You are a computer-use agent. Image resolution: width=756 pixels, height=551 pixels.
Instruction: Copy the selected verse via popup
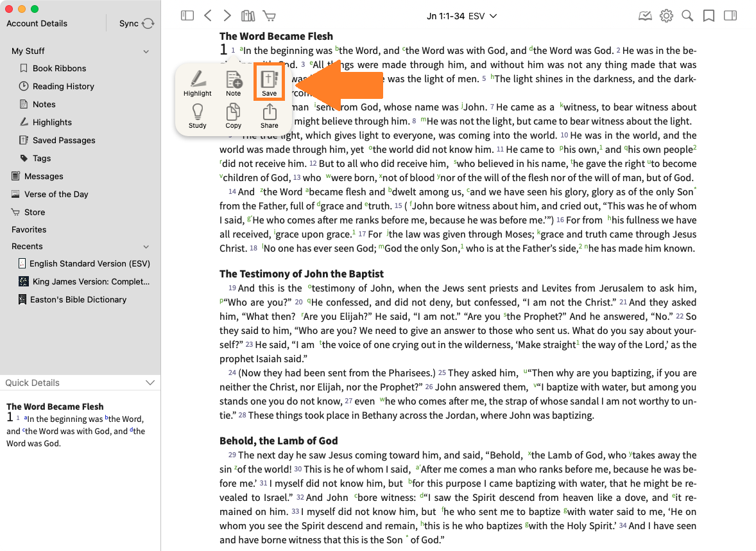coord(234,115)
